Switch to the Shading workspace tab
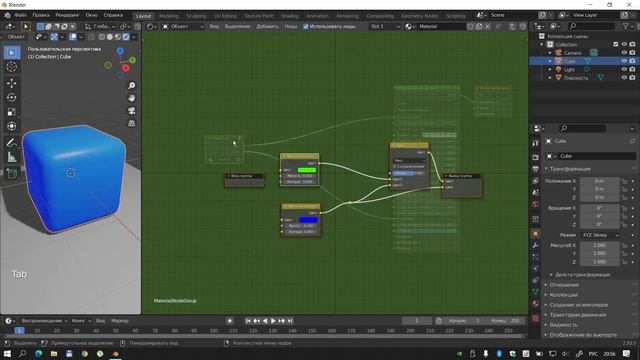The width and height of the screenshot is (640, 360). (290, 16)
